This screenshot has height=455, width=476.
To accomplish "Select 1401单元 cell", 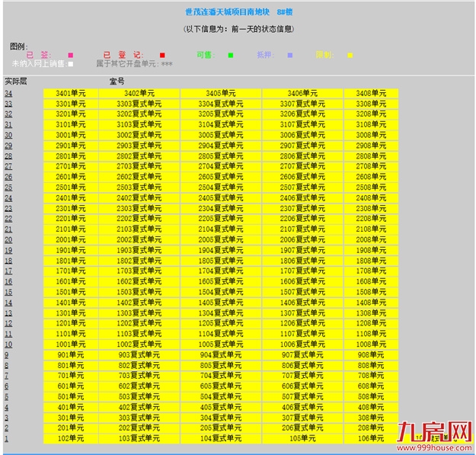I will pos(71,303).
